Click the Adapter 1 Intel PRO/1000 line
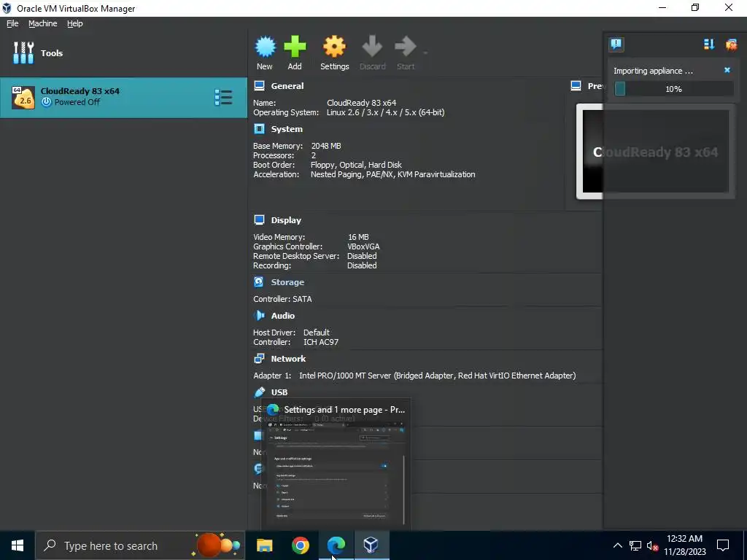 pos(414,376)
